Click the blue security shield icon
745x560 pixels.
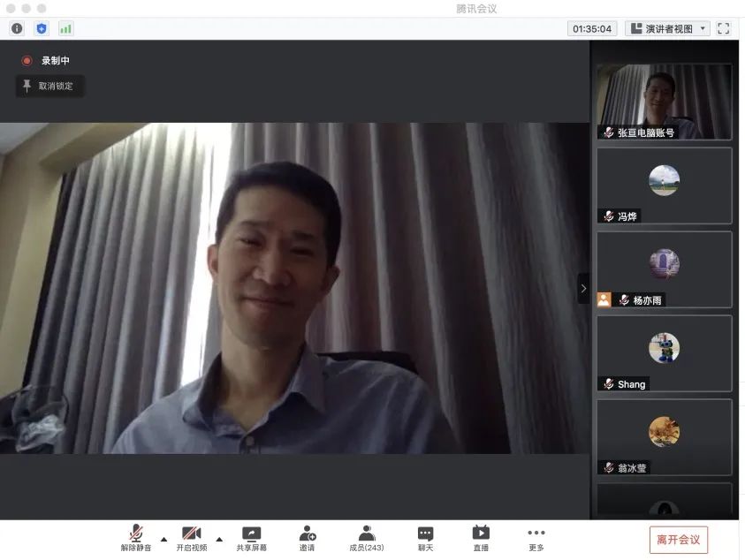(42, 28)
